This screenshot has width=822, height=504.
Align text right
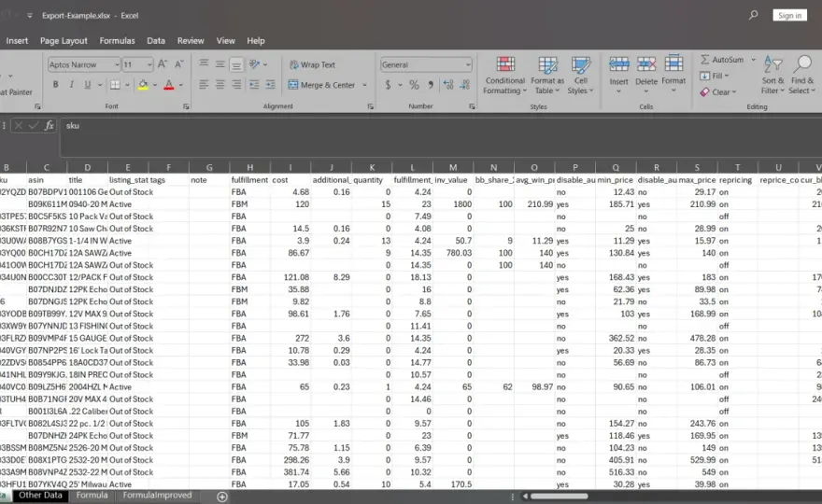click(236, 84)
